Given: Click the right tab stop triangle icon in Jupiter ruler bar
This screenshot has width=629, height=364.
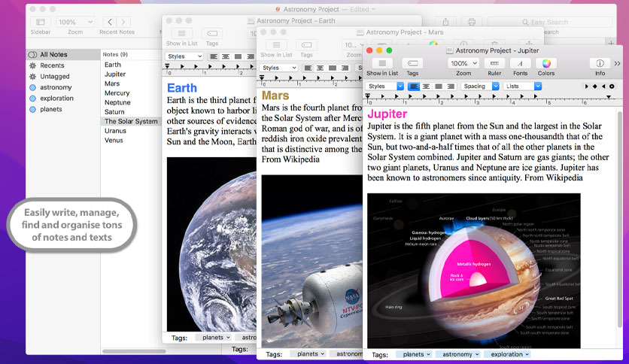Looking at the screenshot, I should tap(603, 86).
